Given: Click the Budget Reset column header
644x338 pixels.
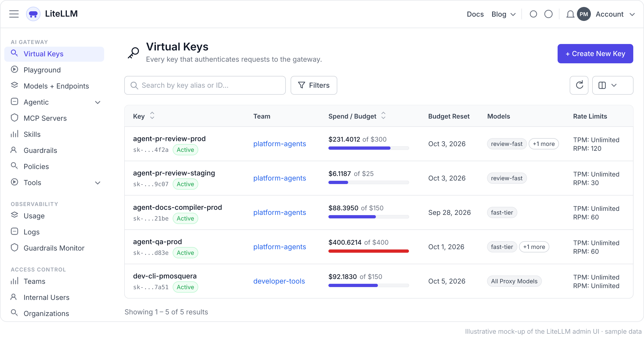Looking at the screenshot, I should pyautogui.click(x=449, y=116).
